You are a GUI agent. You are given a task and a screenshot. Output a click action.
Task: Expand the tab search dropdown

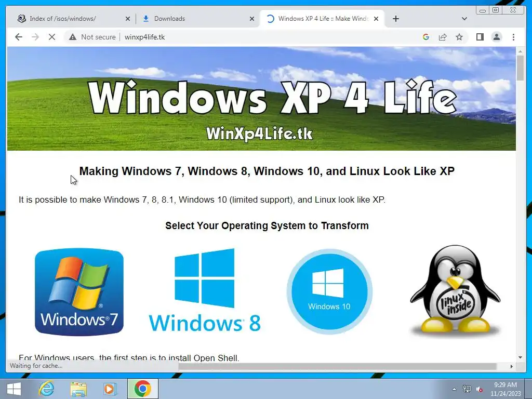[464, 19]
